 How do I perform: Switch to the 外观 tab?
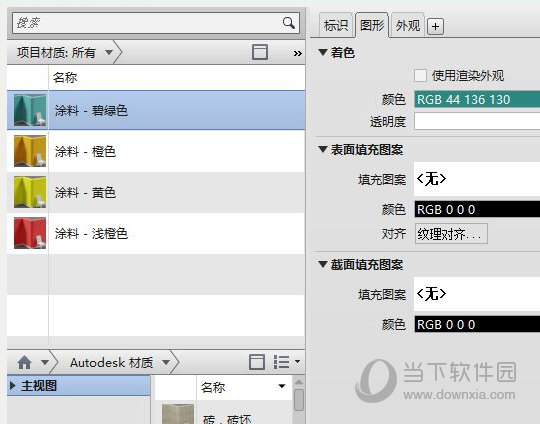pyautogui.click(x=408, y=25)
